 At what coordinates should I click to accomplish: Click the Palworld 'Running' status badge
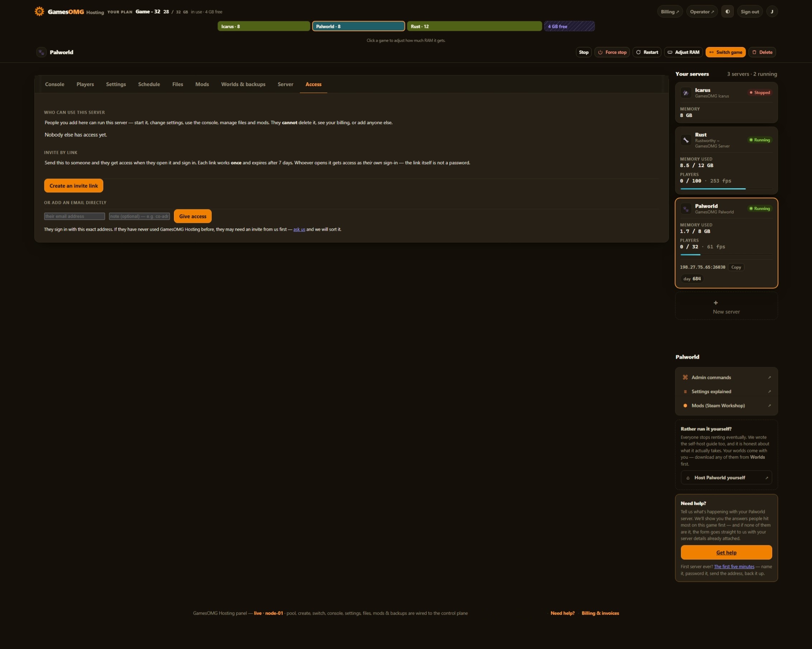coord(760,209)
